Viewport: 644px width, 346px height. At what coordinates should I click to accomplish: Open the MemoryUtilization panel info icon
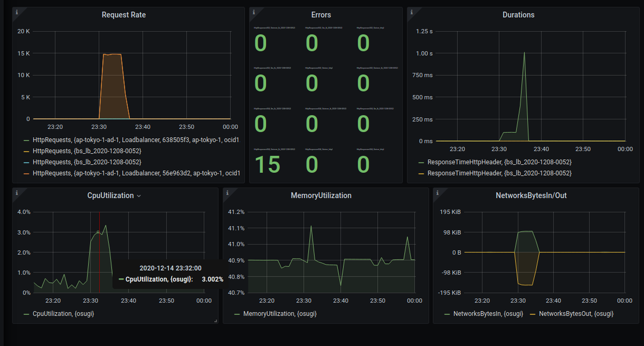click(x=227, y=192)
